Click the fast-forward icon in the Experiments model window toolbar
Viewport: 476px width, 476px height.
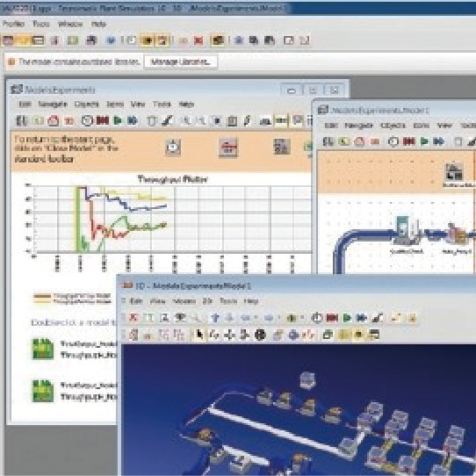click(133, 120)
